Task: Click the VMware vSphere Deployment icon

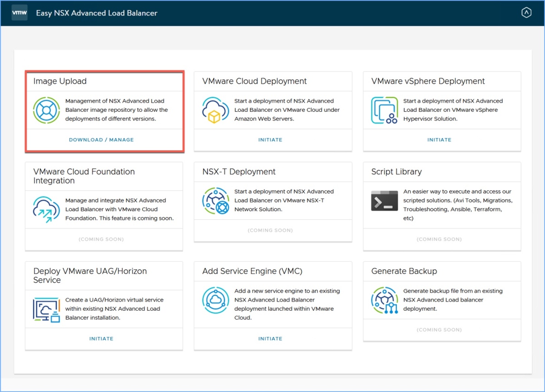Action: (384, 110)
